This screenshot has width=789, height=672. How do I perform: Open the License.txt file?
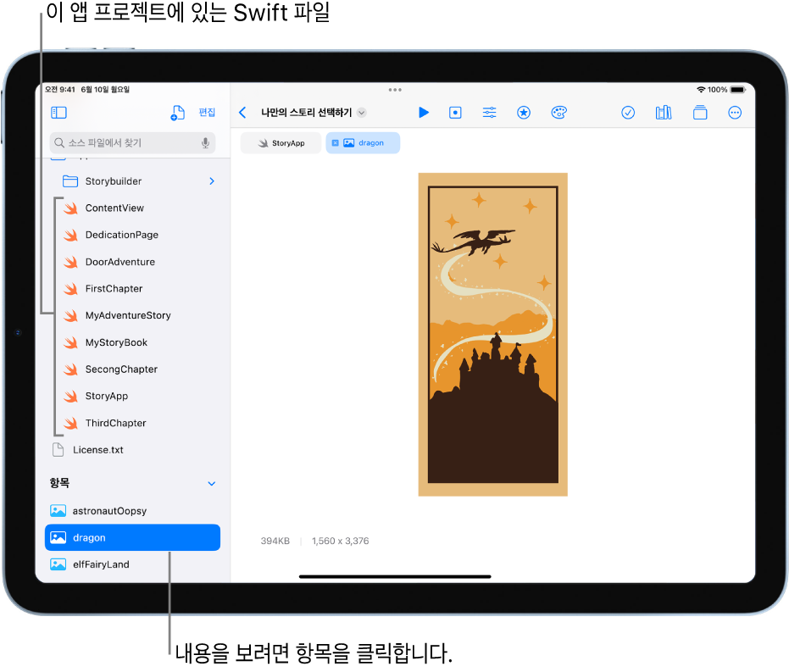132,450
